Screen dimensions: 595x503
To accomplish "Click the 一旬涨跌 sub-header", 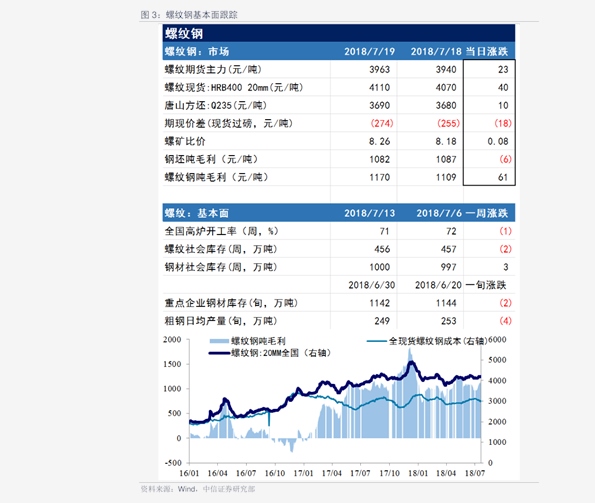I will click(486, 285).
